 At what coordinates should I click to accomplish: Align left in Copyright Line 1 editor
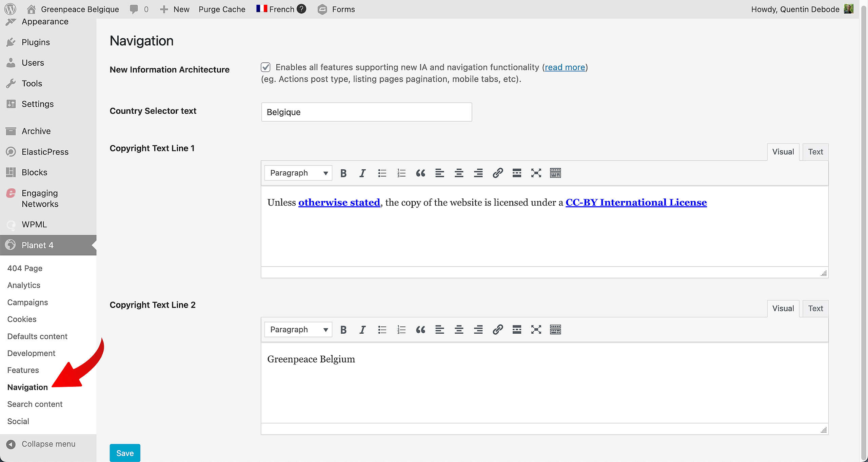(x=440, y=173)
